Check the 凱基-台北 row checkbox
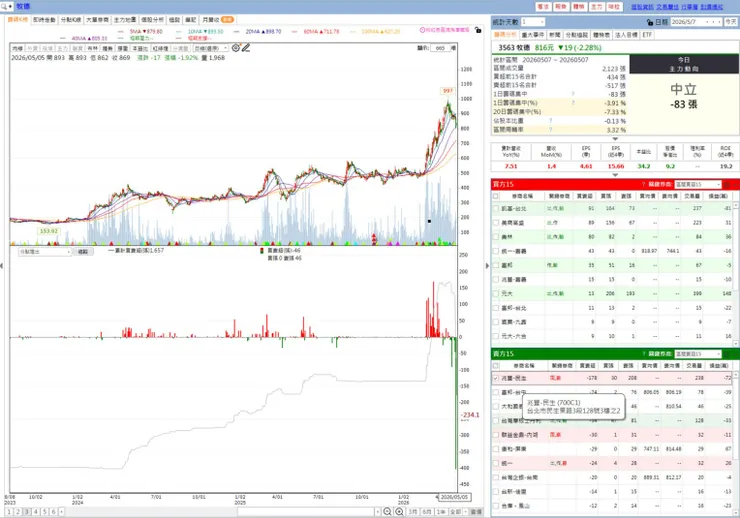This screenshot has height=518, width=740. tap(496, 209)
